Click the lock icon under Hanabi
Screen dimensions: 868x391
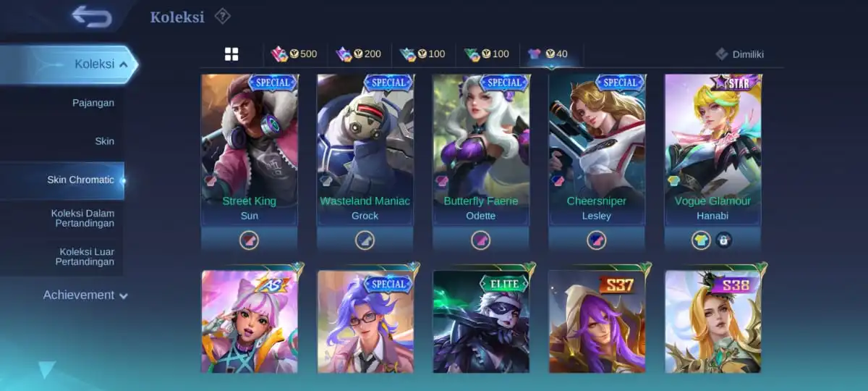724,240
